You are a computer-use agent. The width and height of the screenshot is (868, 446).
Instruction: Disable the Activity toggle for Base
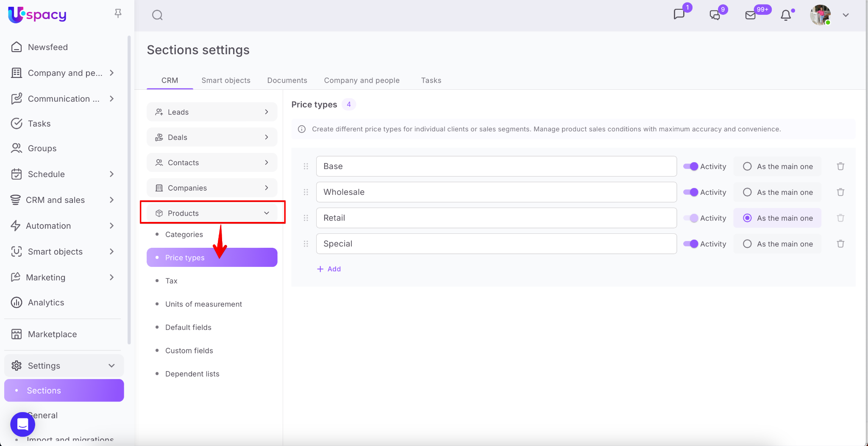coord(690,166)
